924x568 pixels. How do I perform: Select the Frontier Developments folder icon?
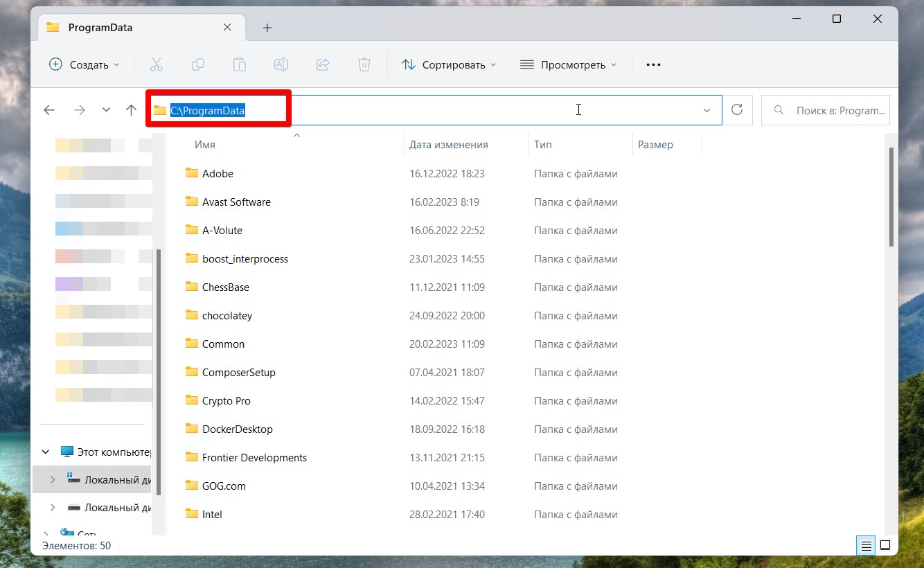click(x=192, y=457)
